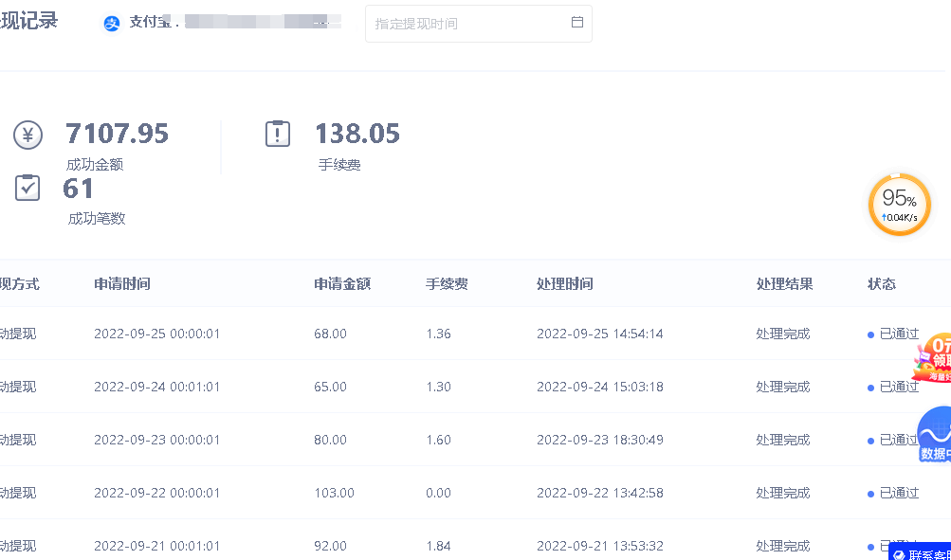
Task: Click process time 2022-09-22 13:42:58
Action: pos(600,493)
